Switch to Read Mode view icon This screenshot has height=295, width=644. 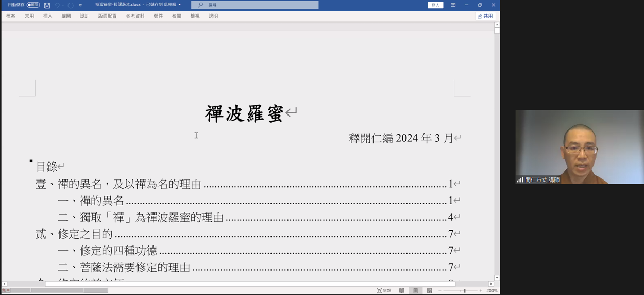click(402, 291)
